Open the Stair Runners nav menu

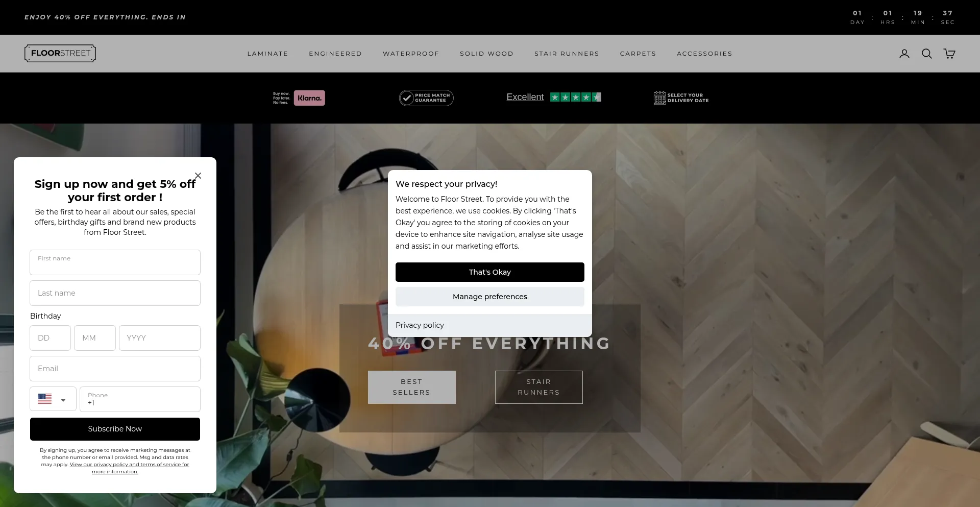point(567,54)
